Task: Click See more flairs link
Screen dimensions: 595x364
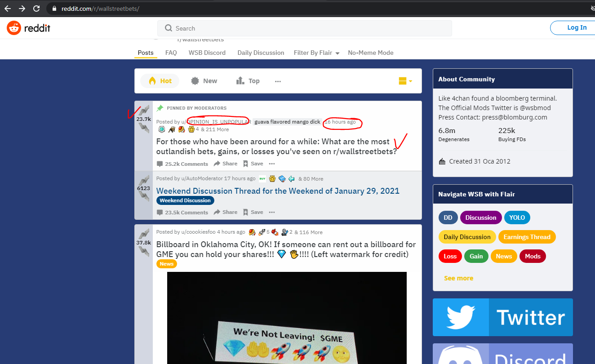Action: 458,278
